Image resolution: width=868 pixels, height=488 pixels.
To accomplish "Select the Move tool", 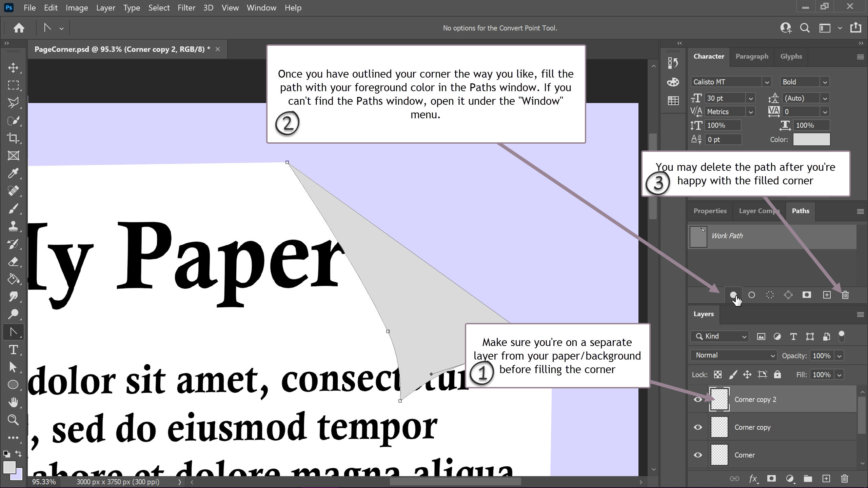I will tap(13, 67).
